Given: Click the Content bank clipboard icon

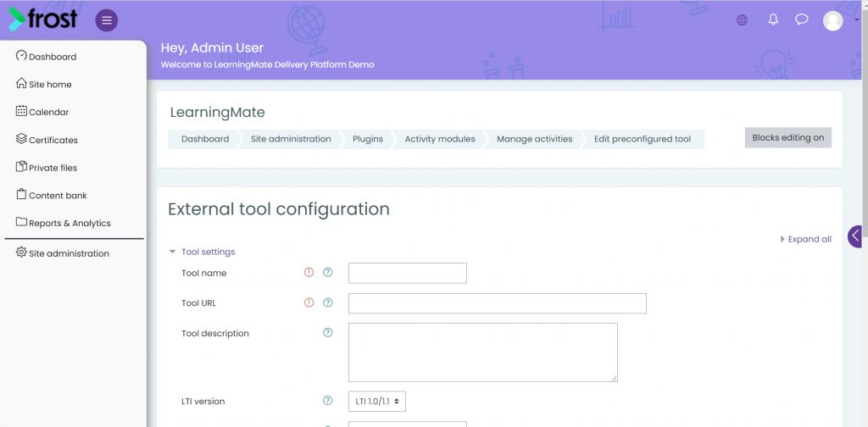Looking at the screenshot, I should click(21, 194).
